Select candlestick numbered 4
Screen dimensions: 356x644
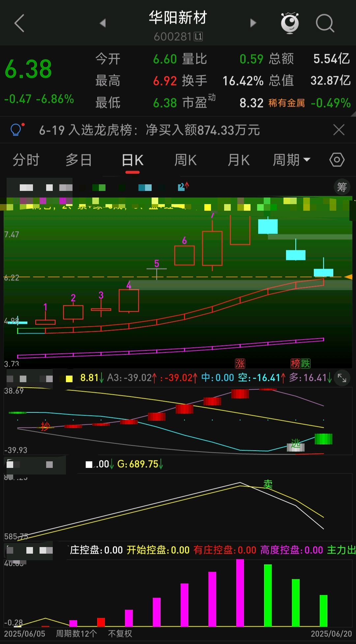129,300
